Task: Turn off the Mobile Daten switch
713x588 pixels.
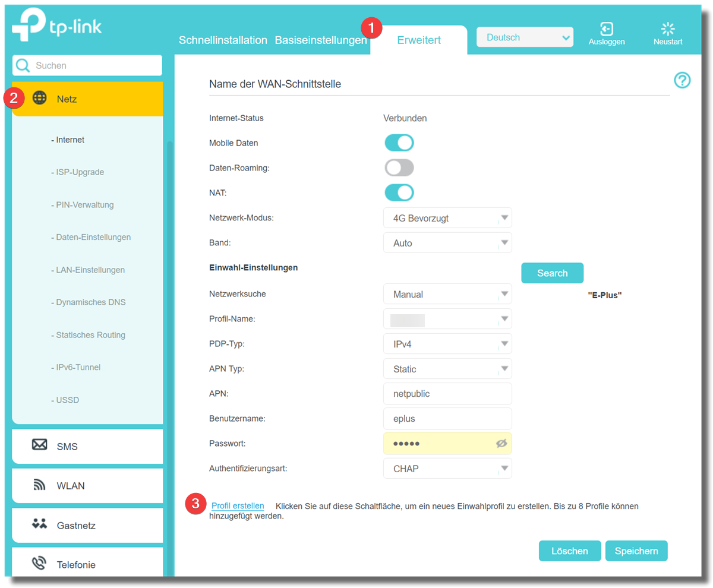Action: pos(399,143)
